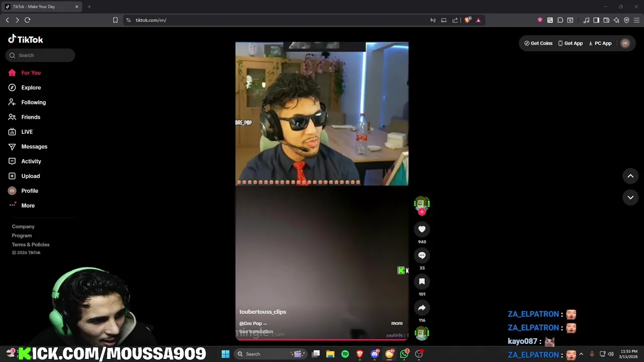Image resolution: width=644 pixels, height=362 pixels.
Task: Reload the TikTok page
Action: [x=27, y=20]
